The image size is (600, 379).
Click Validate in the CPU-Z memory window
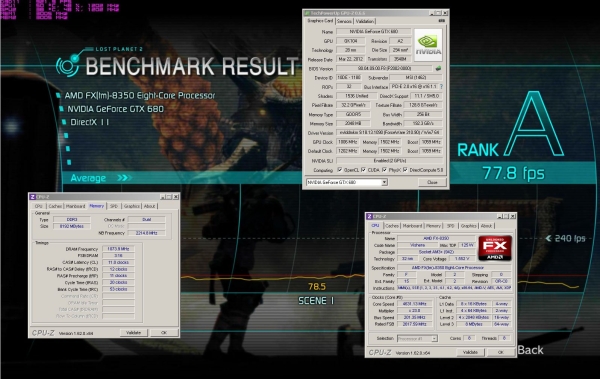coord(133,333)
